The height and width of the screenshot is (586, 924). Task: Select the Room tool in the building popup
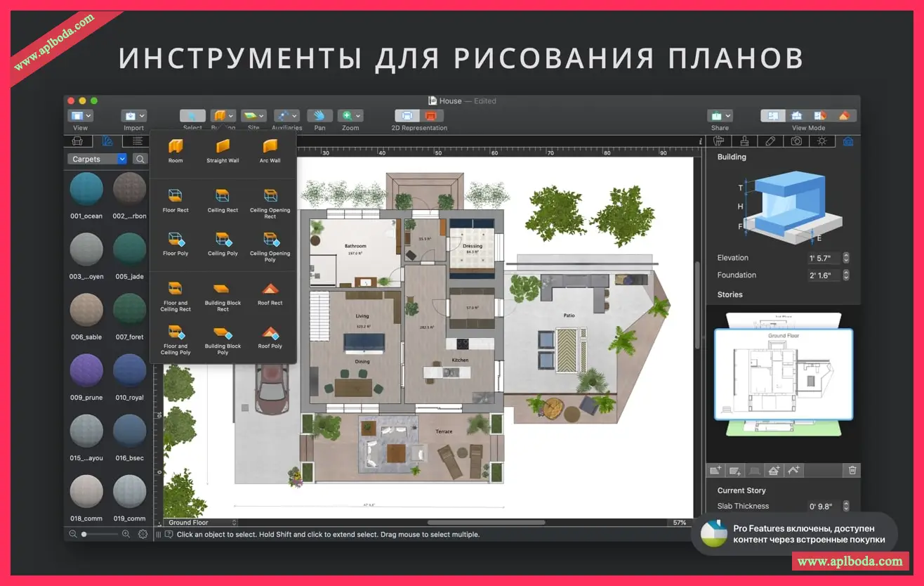coord(176,148)
